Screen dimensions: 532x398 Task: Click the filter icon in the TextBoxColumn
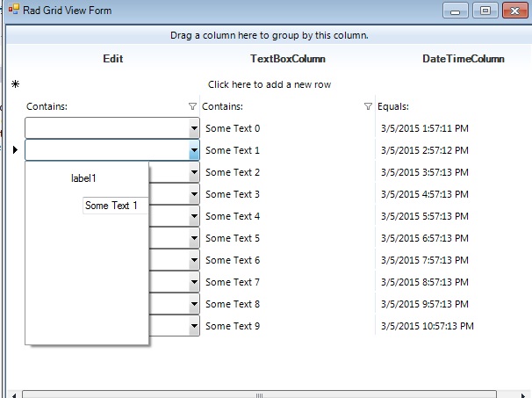tap(368, 106)
